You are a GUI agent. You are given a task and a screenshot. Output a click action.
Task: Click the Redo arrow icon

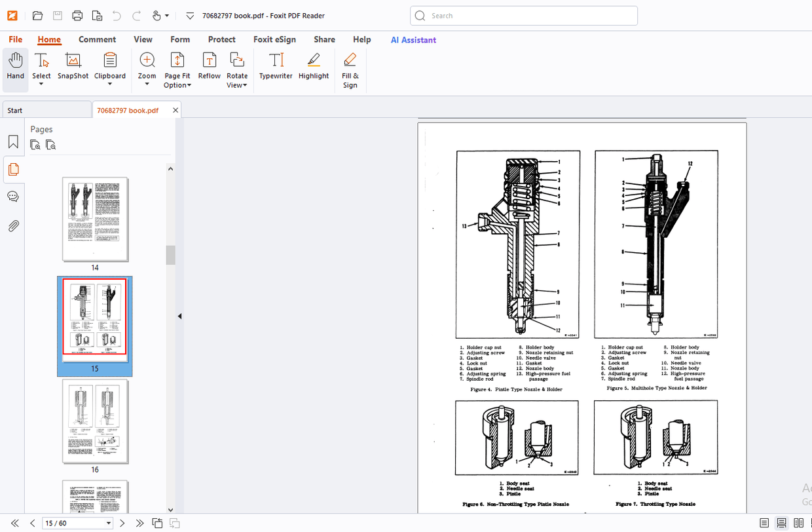(136, 16)
